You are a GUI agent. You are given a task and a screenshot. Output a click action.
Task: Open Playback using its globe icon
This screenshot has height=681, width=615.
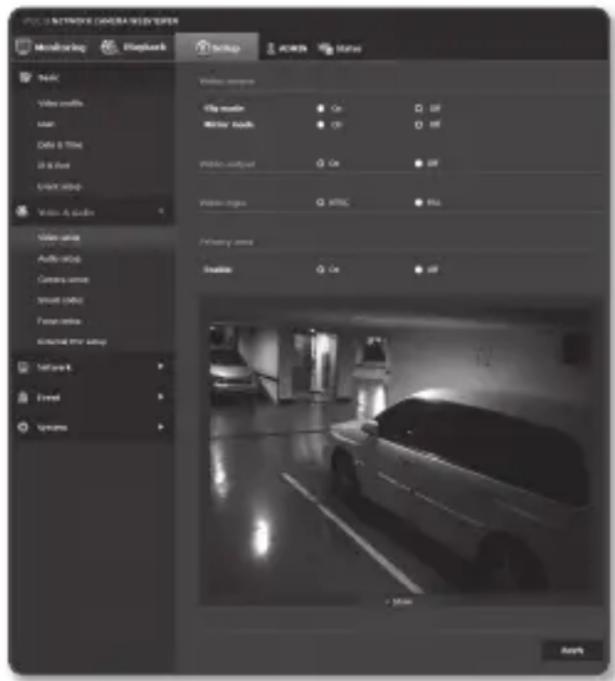109,47
